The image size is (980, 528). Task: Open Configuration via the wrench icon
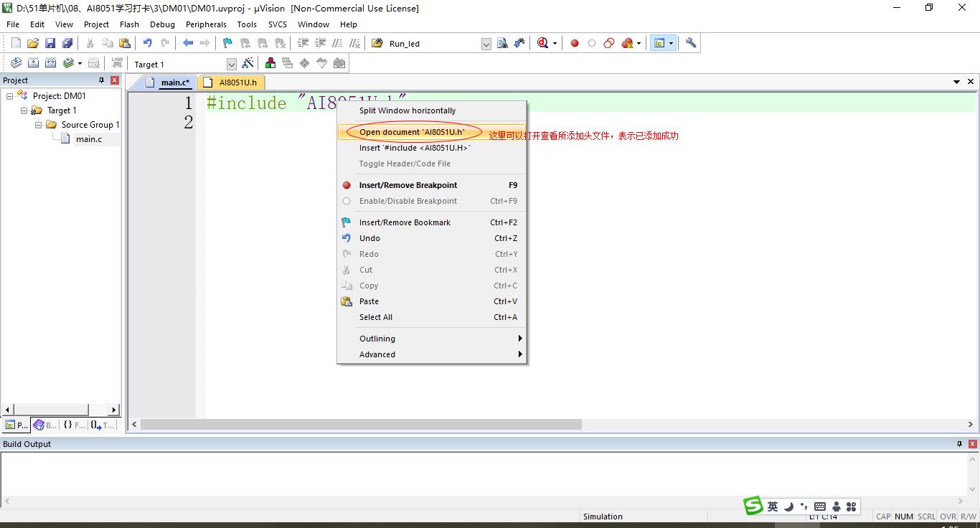tap(691, 43)
